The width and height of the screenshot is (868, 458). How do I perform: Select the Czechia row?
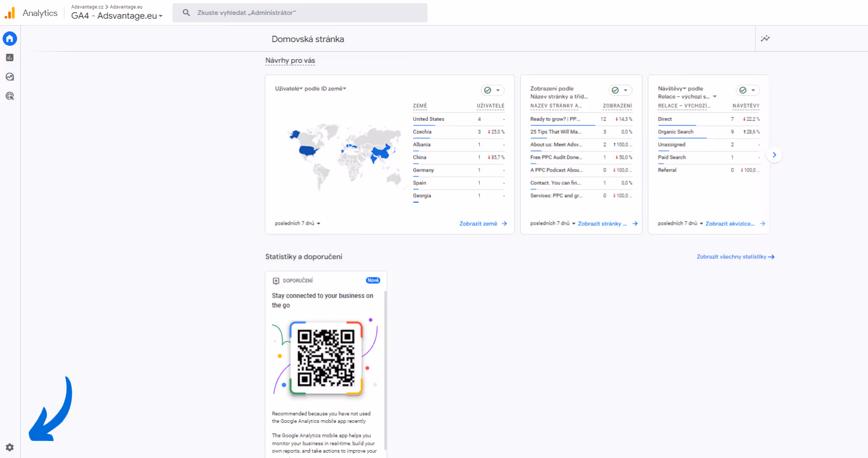pyautogui.click(x=458, y=132)
